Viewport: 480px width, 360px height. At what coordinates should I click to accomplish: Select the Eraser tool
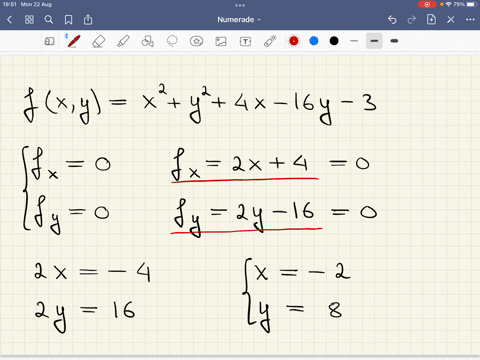click(x=99, y=41)
